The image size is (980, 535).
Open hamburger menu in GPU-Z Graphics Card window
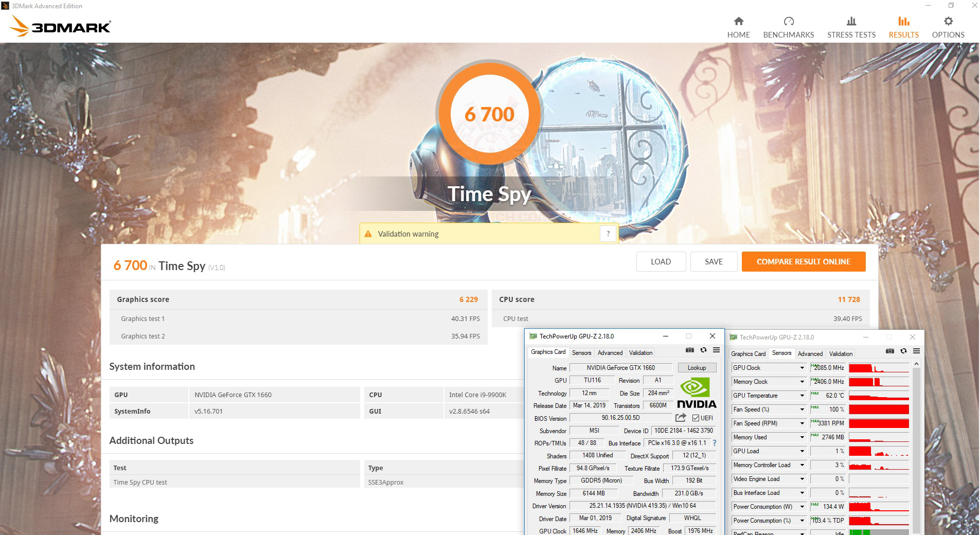click(716, 350)
